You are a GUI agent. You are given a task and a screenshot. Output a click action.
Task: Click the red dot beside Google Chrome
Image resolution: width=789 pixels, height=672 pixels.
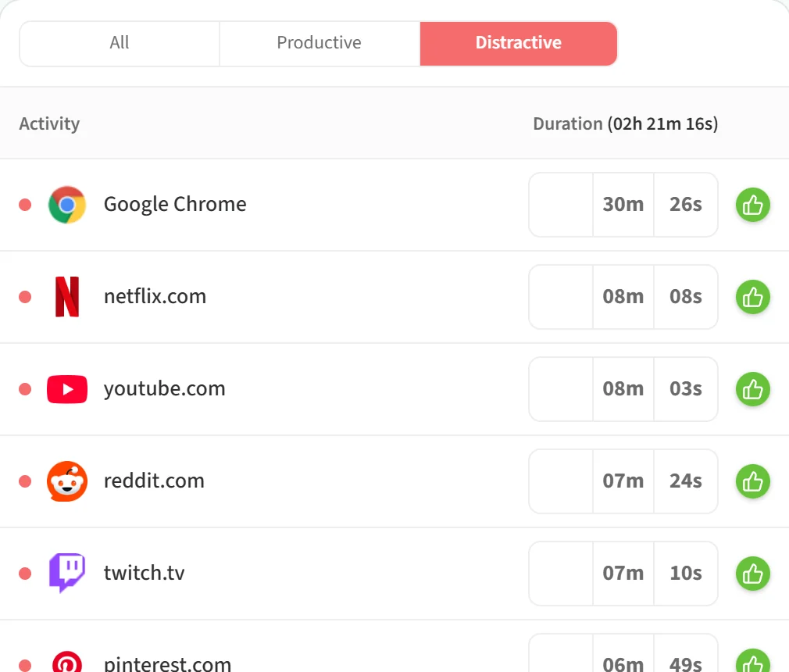(x=25, y=205)
